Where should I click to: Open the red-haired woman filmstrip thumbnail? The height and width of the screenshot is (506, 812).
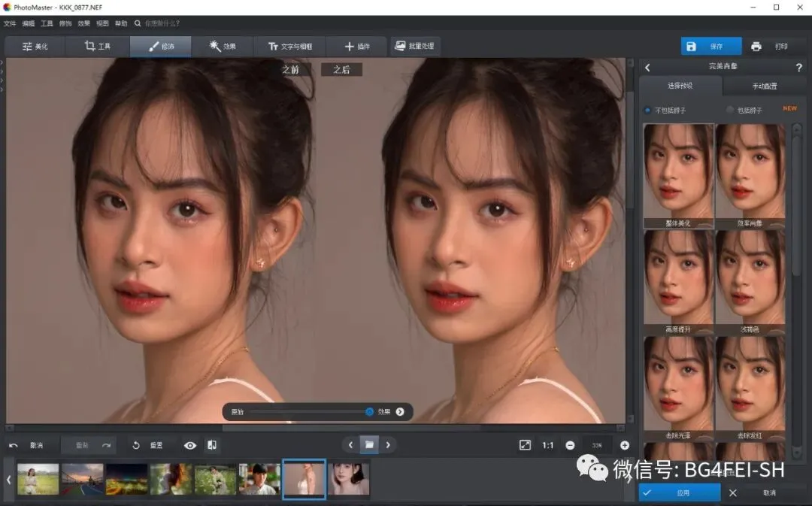point(171,479)
